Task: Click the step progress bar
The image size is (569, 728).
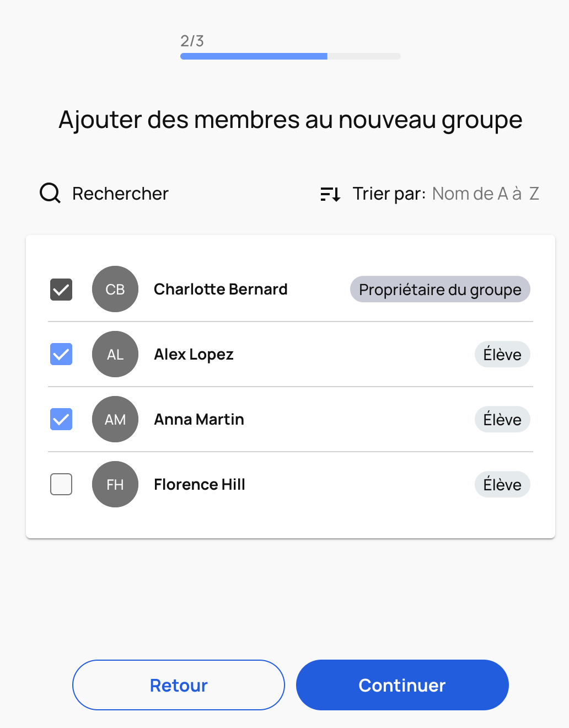Action: pos(290,56)
